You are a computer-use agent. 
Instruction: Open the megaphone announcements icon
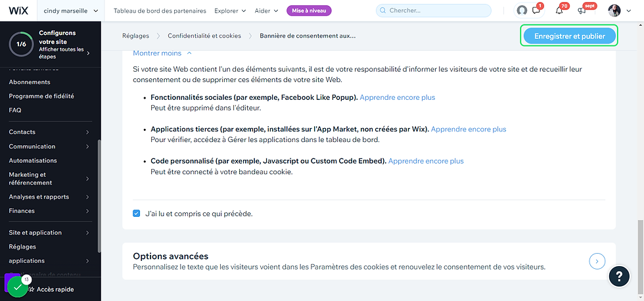[582, 11]
